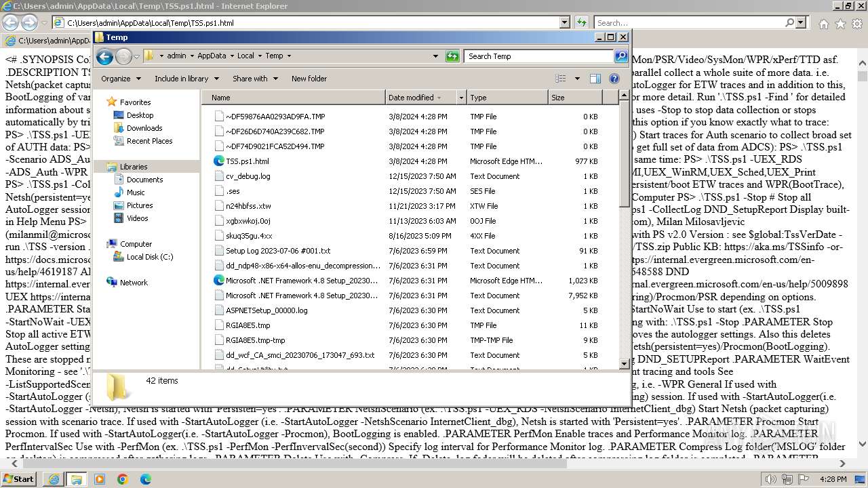
Task: Click the Favorites star icon
Action: click(x=112, y=102)
